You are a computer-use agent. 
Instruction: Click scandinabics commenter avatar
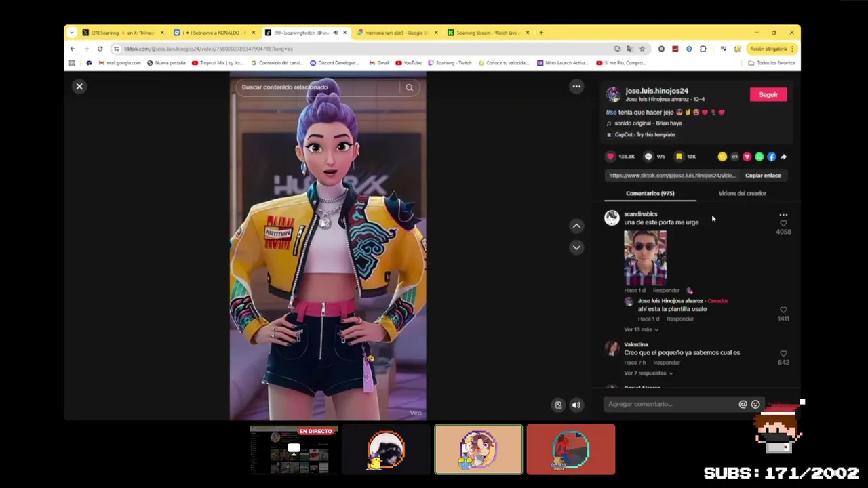click(612, 218)
